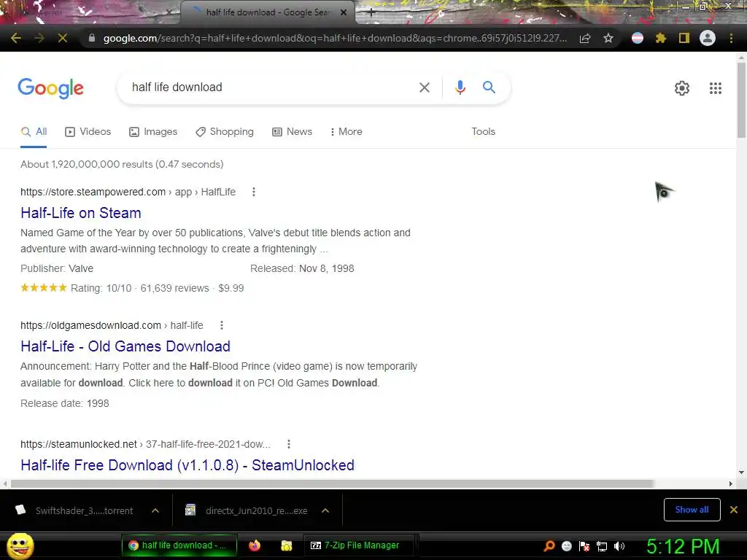
Task: Launch Firefox from the taskbar
Action: pos(255,545)
